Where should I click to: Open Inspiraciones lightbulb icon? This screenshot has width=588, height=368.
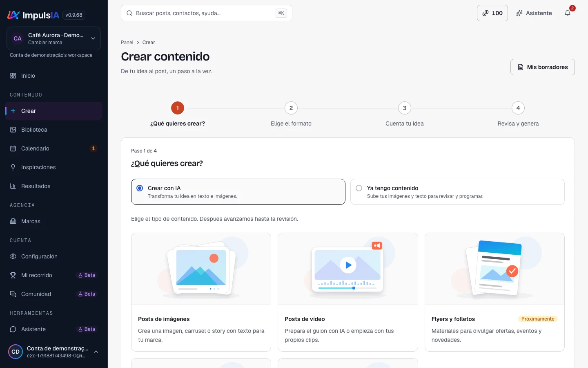tap(13, 167)
